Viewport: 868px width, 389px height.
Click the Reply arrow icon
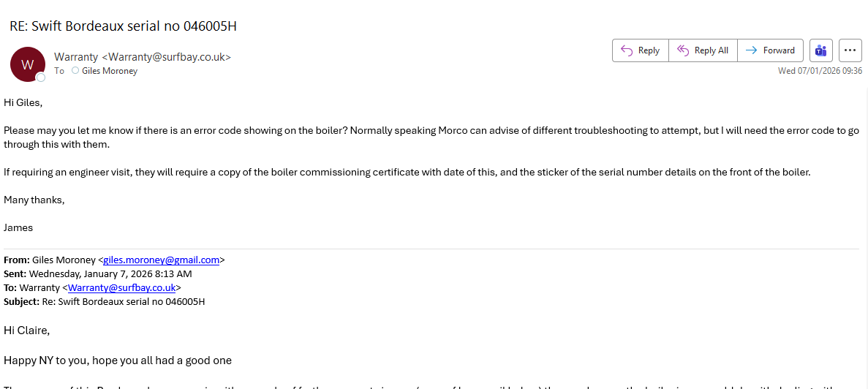pos(626,50)
